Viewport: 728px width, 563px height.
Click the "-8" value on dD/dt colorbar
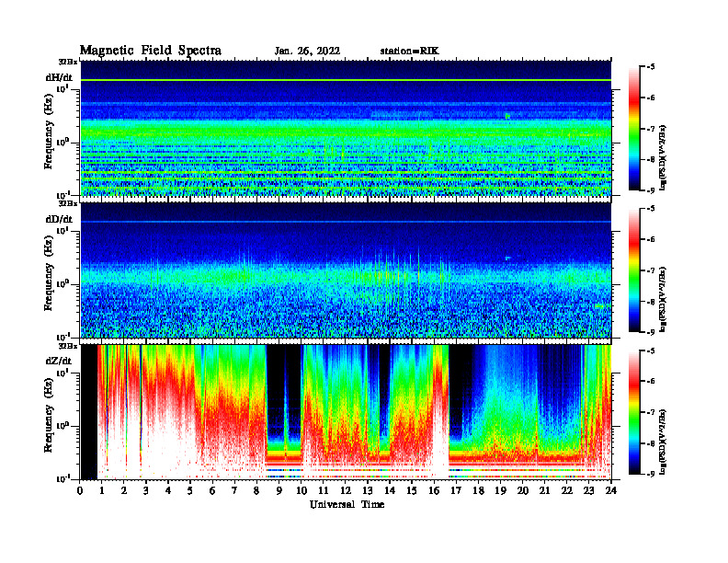tap(651, 301)
